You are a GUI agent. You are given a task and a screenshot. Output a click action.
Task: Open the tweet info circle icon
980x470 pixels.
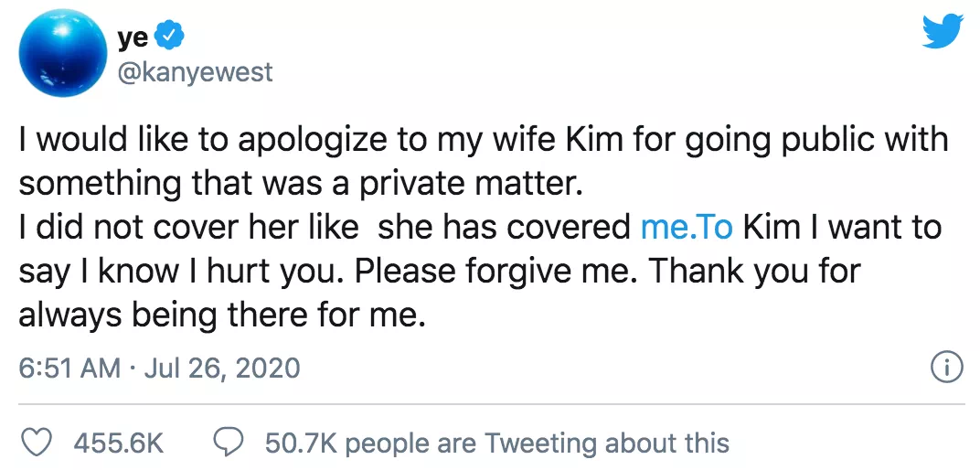[946, 369]
